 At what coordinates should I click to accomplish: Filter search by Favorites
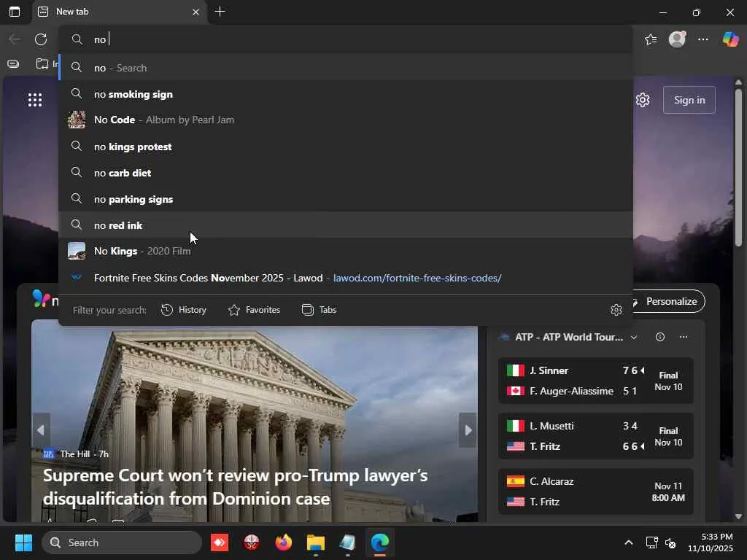pos(254,310)
